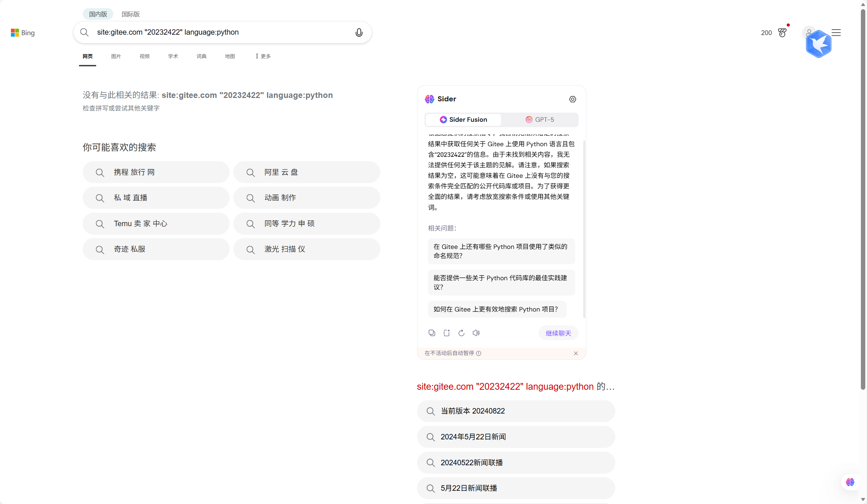This screenshot has width=867, height=504.
Task: Close the auto-pause notice bar
Action: click(x=575, y=353)
